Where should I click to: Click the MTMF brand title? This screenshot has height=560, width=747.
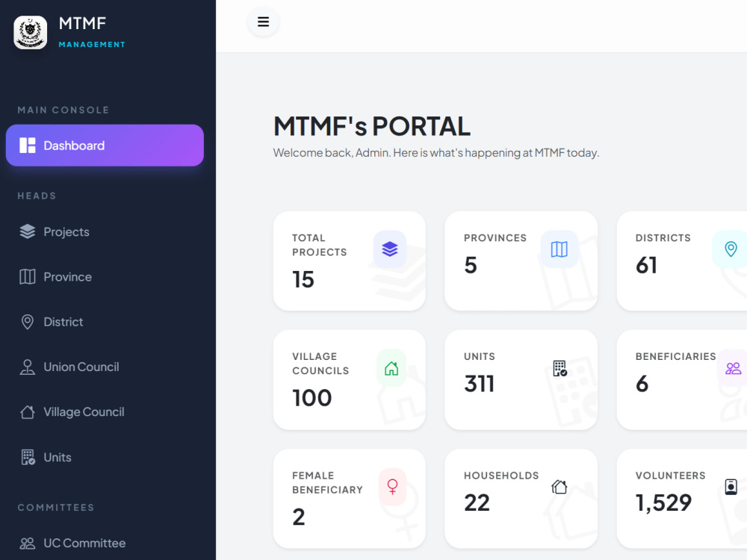pyautogui.click(x=82, y=23)
